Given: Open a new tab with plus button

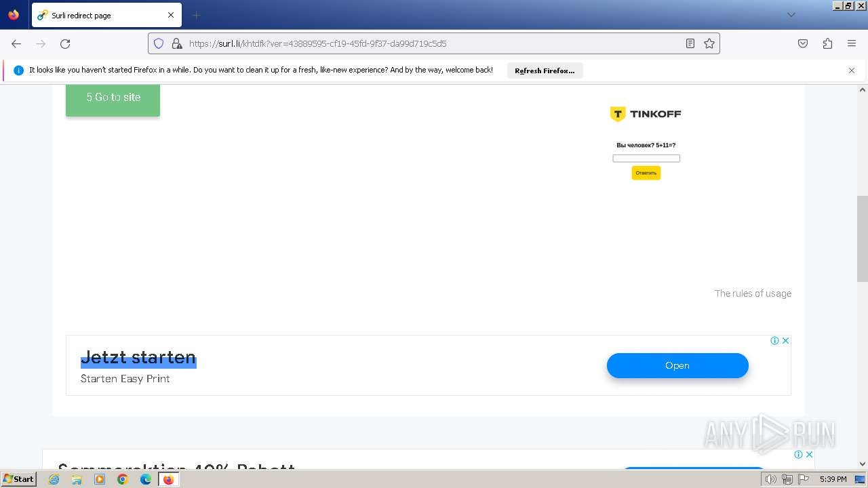Looking at the screenshot, I should coord(196,15).
